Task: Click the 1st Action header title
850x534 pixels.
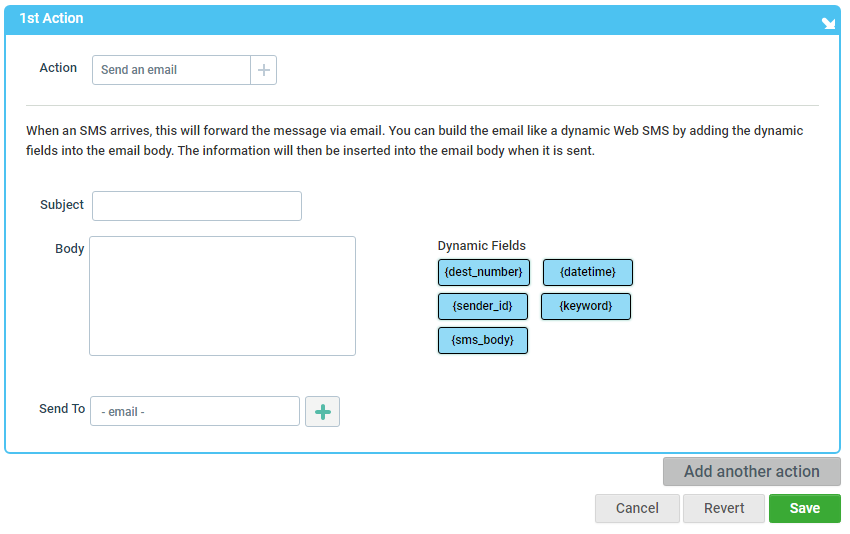Action: click(51, 18)
